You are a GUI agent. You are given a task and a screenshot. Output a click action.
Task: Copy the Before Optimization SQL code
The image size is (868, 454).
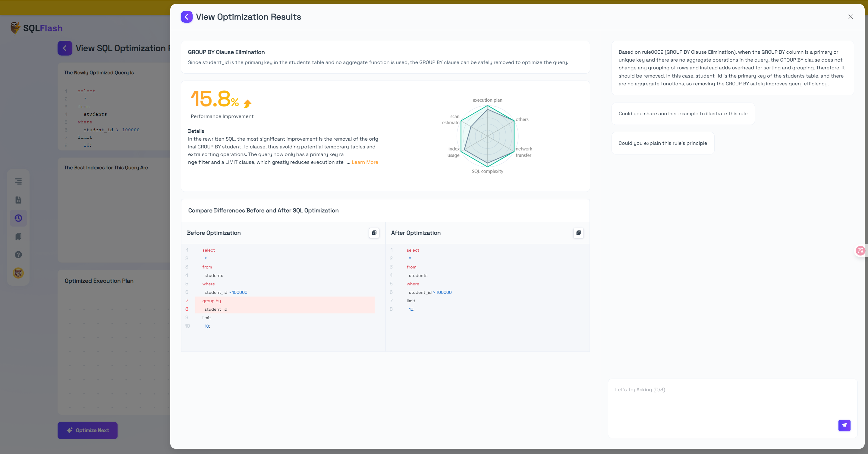click(x=374, y=233)
